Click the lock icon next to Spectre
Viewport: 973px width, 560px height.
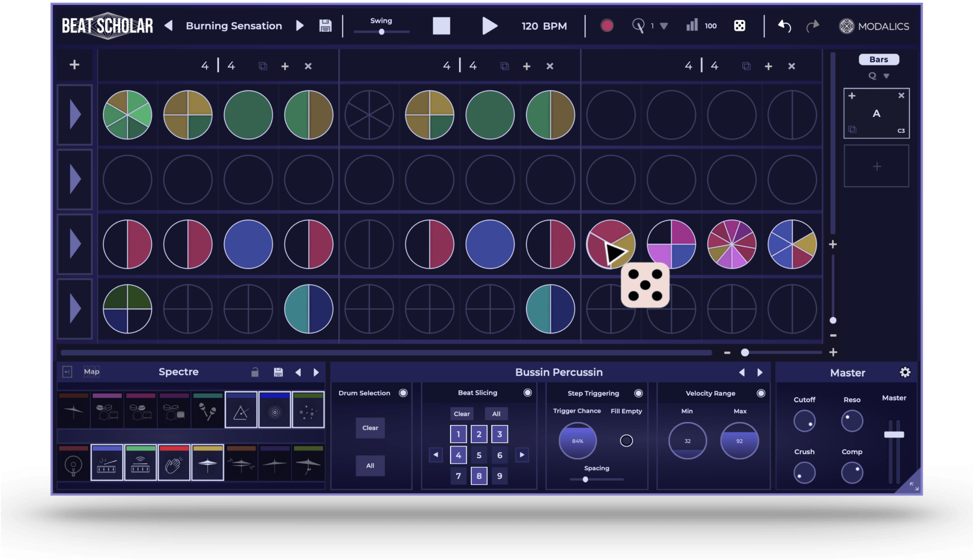(255, 372)
